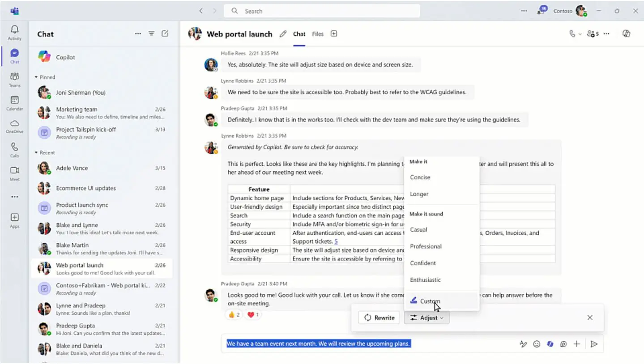
Task: Send the message with arrow icon
Action: [594, 344]
